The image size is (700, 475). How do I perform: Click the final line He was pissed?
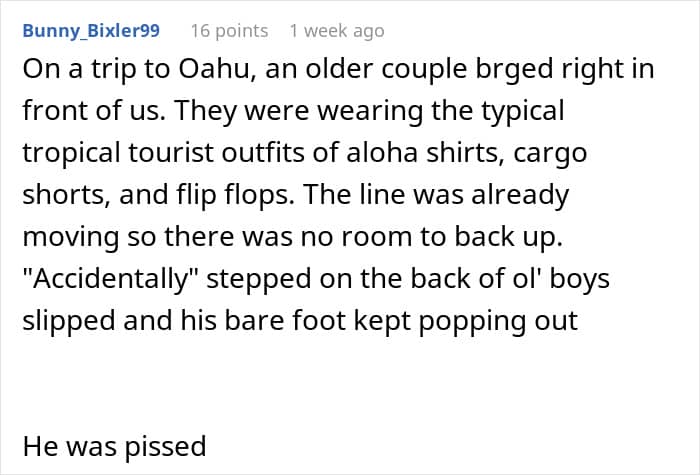(114, 446)
